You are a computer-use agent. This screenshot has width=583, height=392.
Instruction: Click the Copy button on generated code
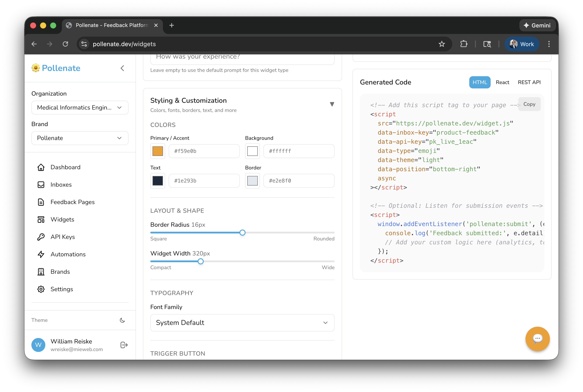pyautogui.click(x=529, y=104)
